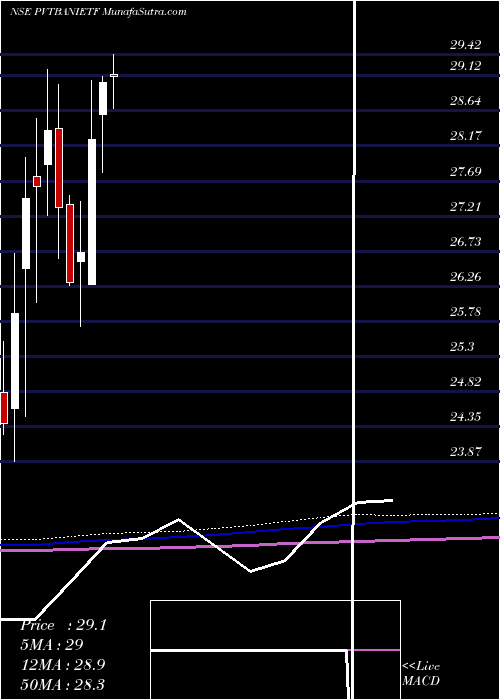Viewport: 500px width, 700px height.
Task: Select the 28.64 price axis label
Action: 466,100
